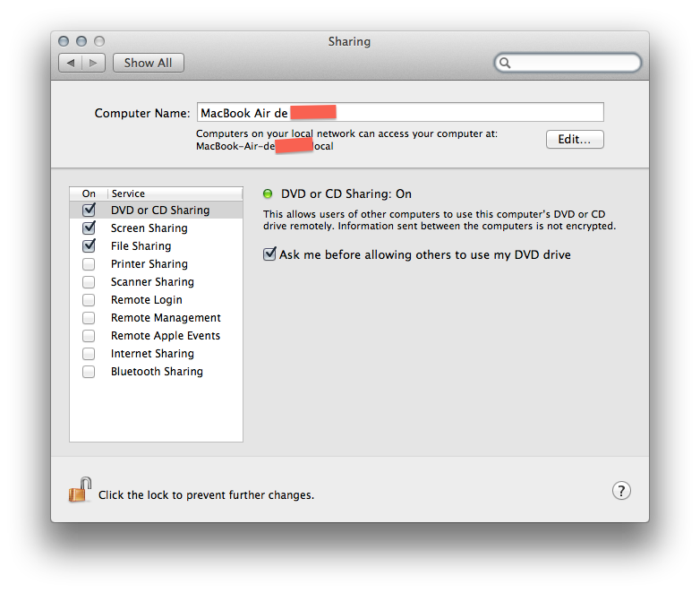Select Remote Apple Events service
Screen dimensions: 700x593
click(165, 336)
